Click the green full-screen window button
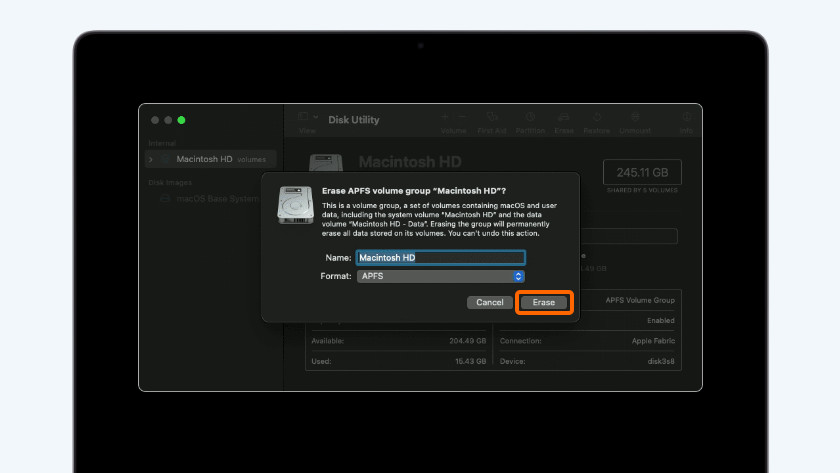 coord(181,120)
